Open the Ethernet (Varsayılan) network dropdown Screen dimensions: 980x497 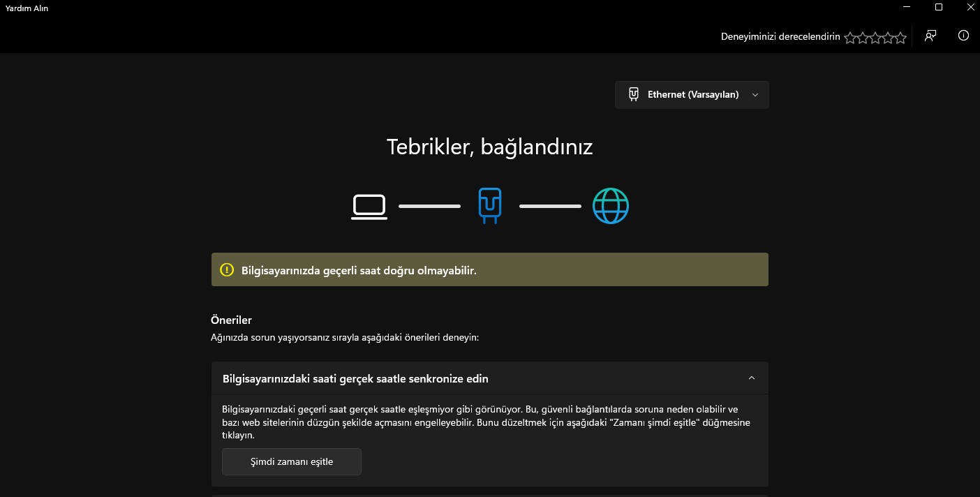tap(692, 94)
